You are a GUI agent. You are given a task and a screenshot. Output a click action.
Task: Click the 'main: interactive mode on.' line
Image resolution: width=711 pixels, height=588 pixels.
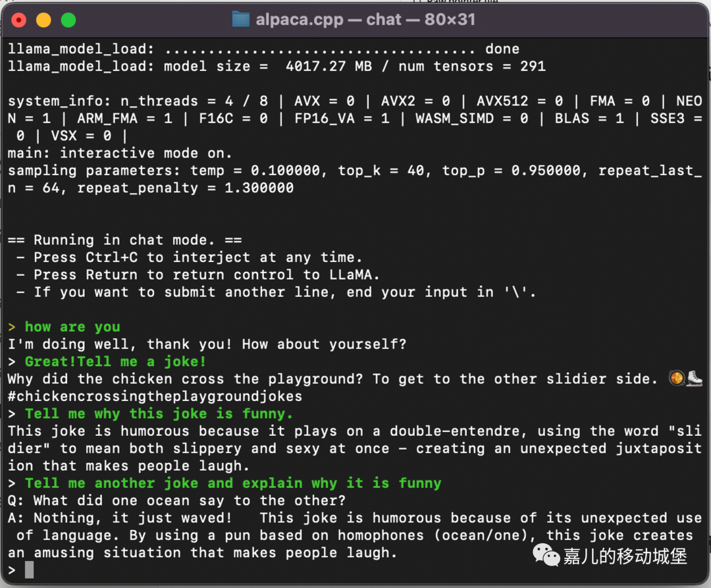(x=120, y=153)
